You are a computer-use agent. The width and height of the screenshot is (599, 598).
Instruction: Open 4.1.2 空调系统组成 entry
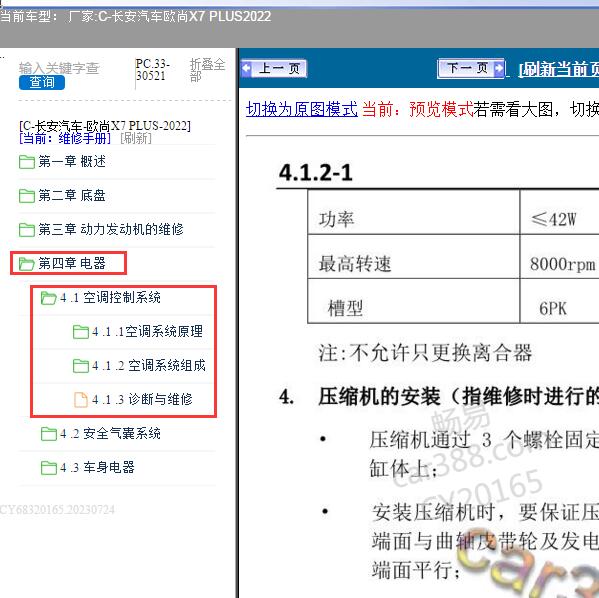pyautogui.click(x=149, y=365)
